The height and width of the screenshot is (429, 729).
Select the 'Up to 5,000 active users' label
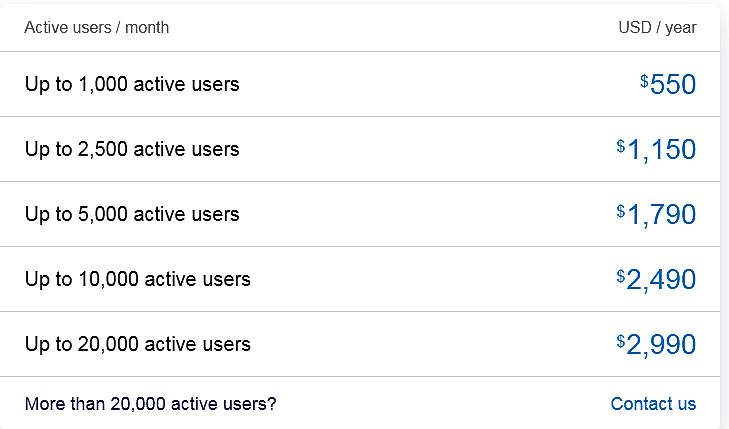132,214
